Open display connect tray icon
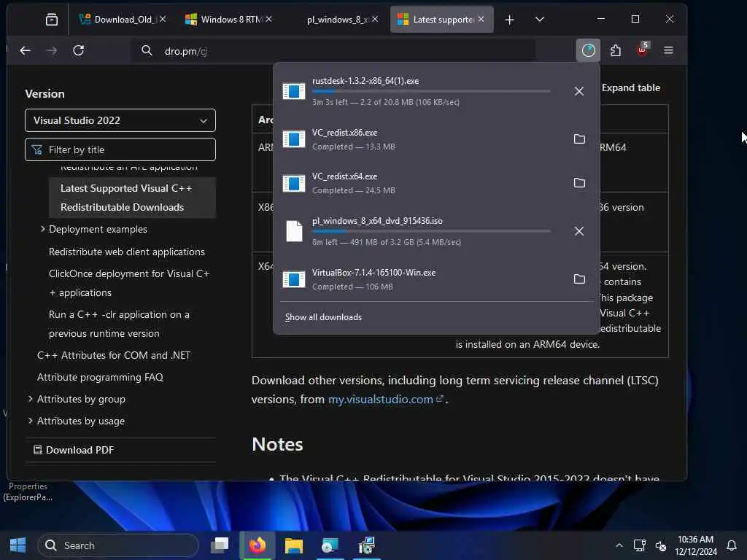The width and height of the screenshot is (747, 560). [639, 545]
